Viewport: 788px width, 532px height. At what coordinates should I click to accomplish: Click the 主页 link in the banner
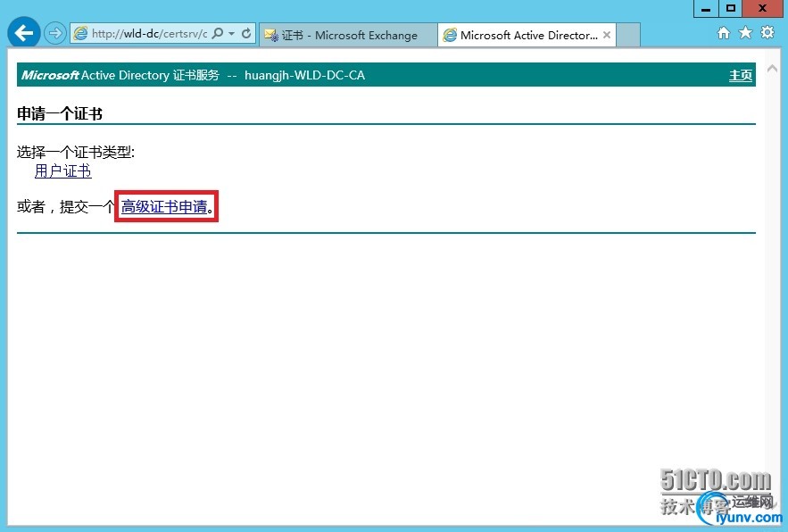[x=741, y=75]
